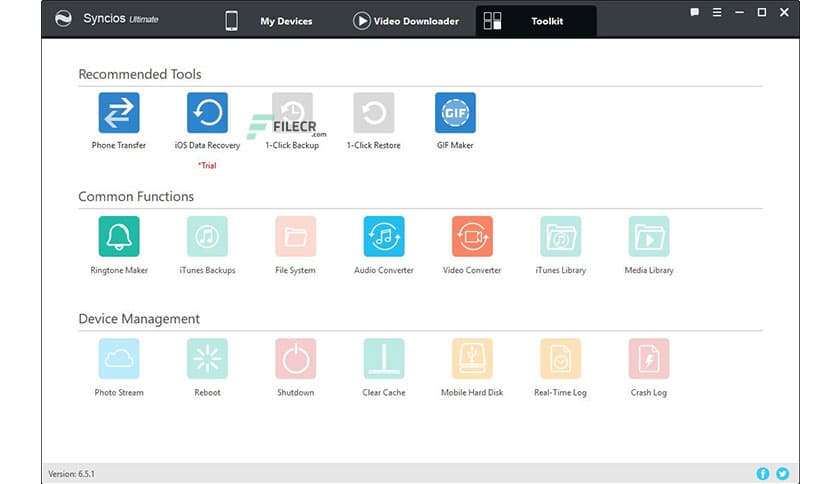Open Photo Stream
Viewport: 836px width, 484px height.
pos(119,358)
